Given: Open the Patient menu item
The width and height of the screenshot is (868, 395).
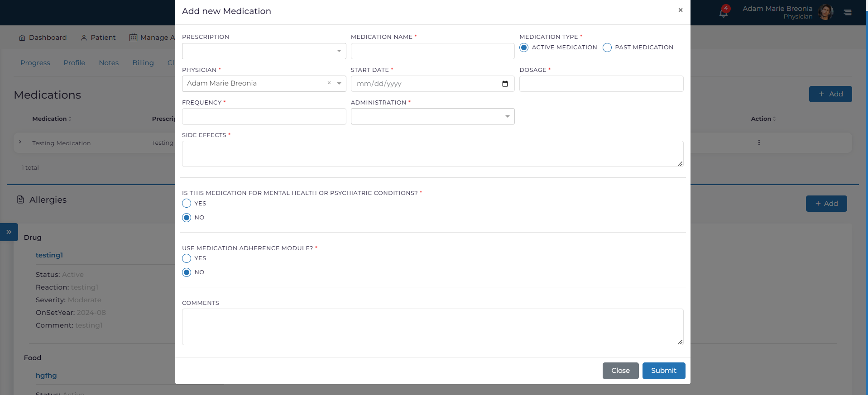Looking at the screenshot, I should tap(98, 38).
